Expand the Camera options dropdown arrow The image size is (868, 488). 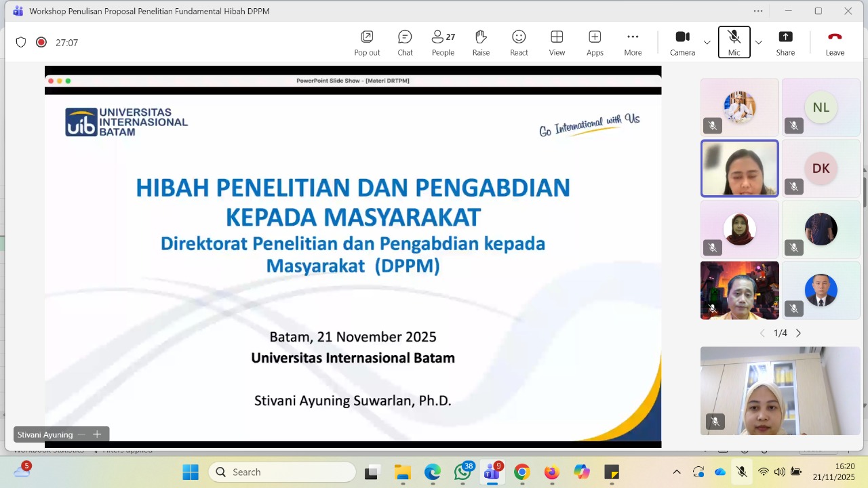(707, 43)
